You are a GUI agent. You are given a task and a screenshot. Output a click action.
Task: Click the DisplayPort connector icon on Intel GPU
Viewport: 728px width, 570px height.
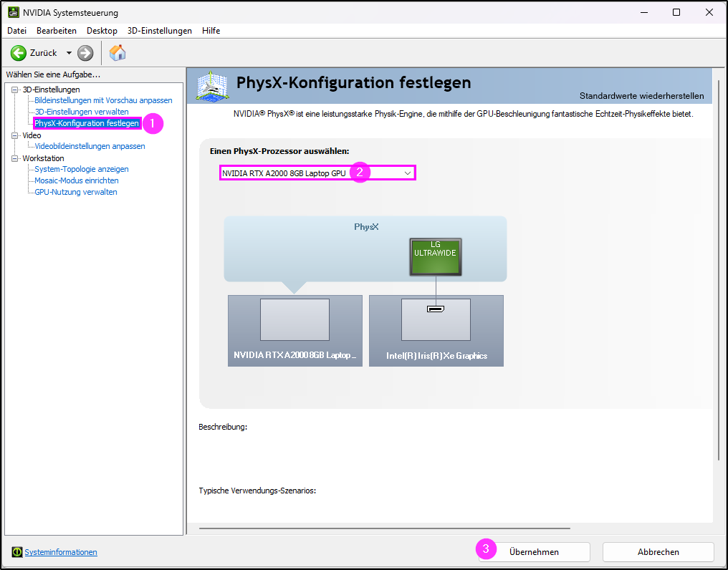point(436,309)
